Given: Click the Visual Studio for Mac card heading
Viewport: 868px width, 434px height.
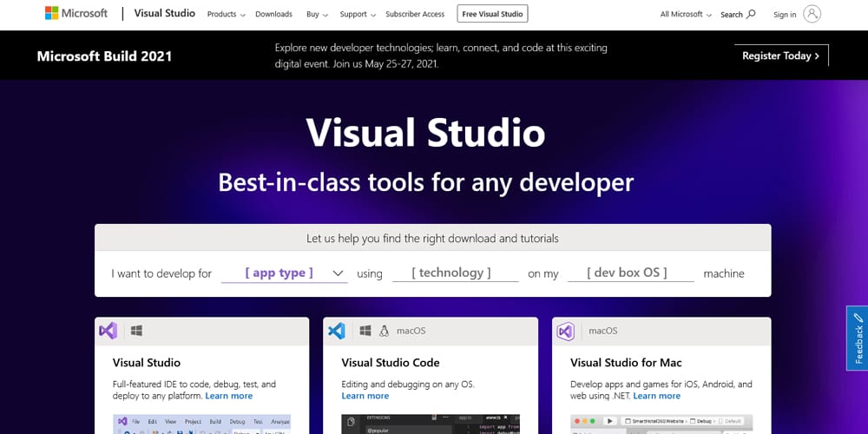Looking at the screenshot, I should pyautogui.click(x=626, y=363).
